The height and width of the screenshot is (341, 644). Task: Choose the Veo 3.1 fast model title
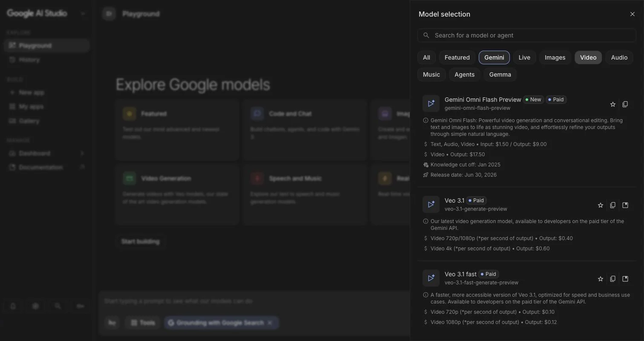(460, 274)
